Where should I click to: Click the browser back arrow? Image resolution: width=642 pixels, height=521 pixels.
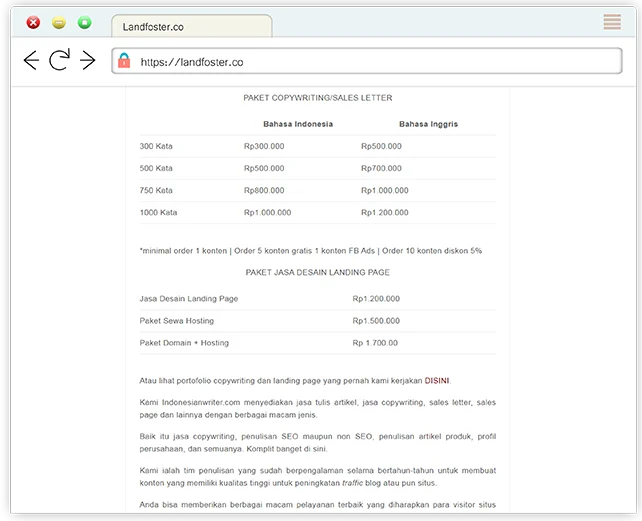click(31, 61)
